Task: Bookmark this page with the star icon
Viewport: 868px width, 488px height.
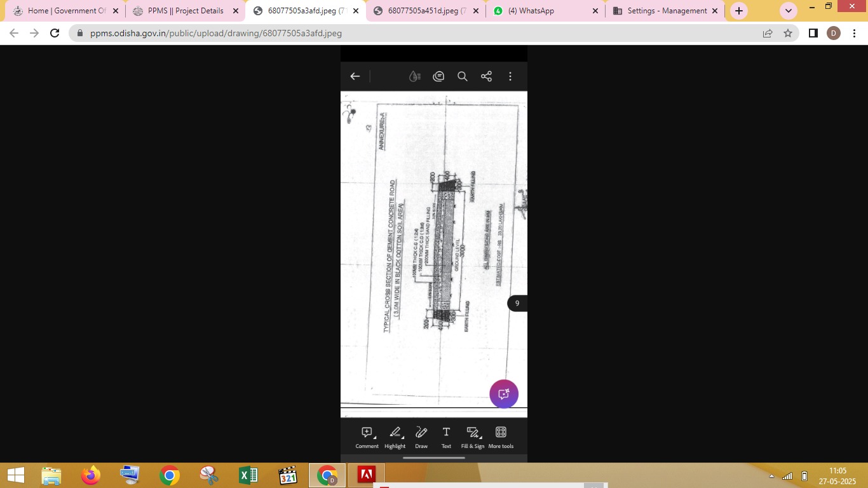Action: click(788, 33)
